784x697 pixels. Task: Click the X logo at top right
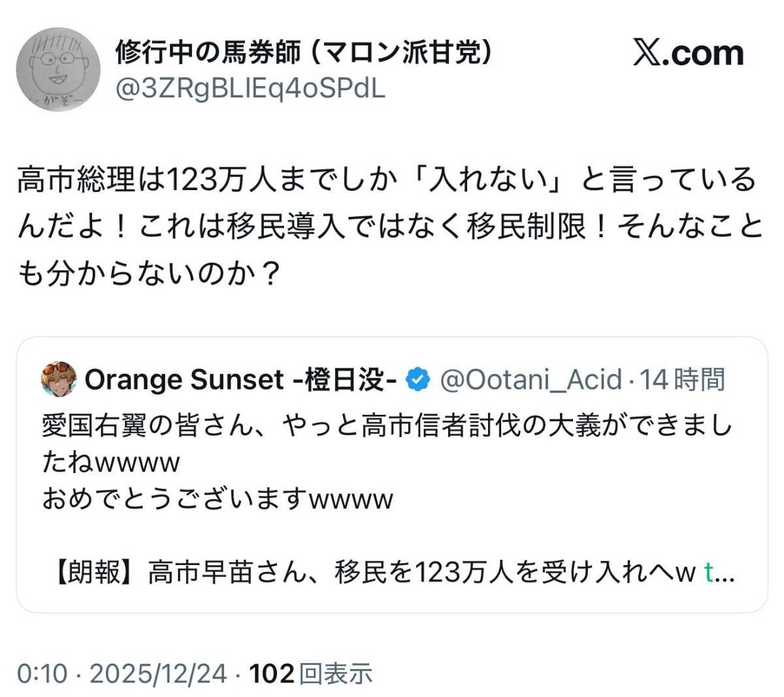pos(689,53)
